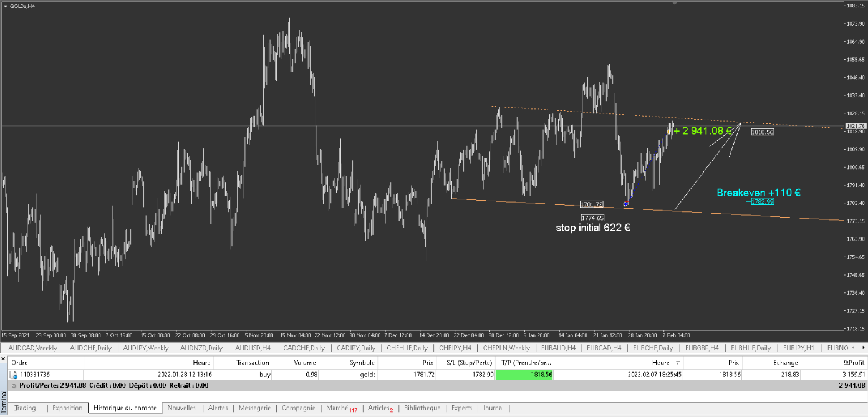Open the GOLDs,H4 chart dropdown arrow
The width and height of the screenshot is (868, 417).
(x=6, y=6)
